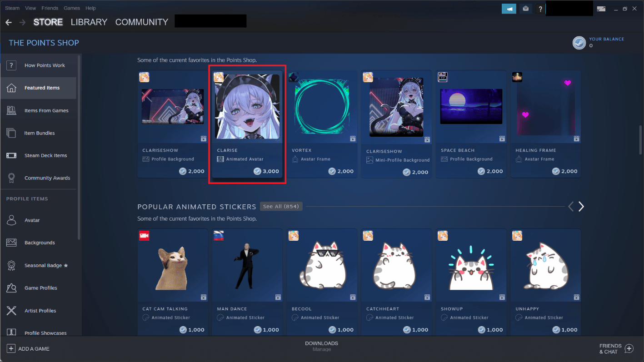
Task: Click the POPULAR ANIMATED STICKERS heading
Action: (197, 207)
